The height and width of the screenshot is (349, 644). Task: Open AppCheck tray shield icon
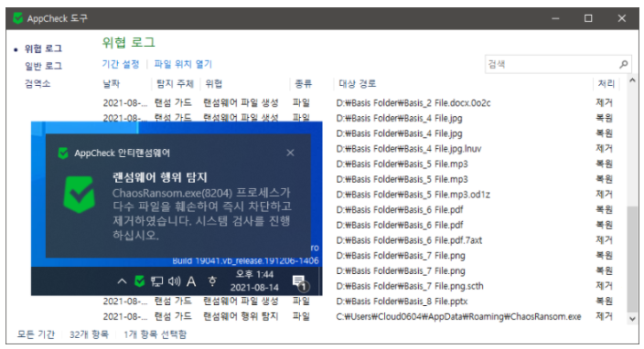pyautogui.click(x=140, y=280)
